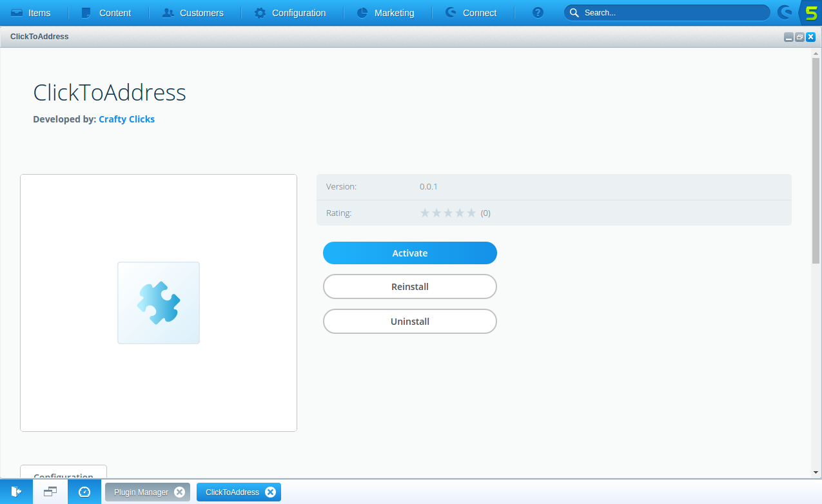Uninstall the ClickToAddress plugin
This screenshot has height=504, width=822.
[x=410, y=322]
